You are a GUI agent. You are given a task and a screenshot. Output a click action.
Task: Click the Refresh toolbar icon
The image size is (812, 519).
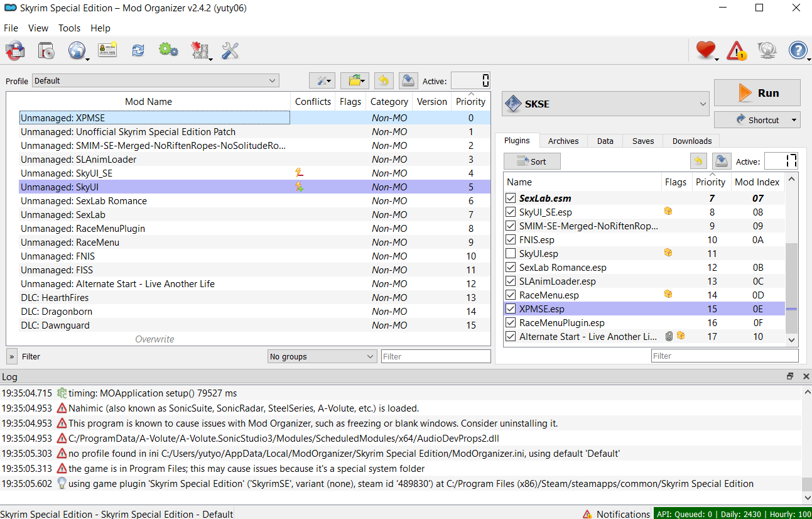[138, 50]
